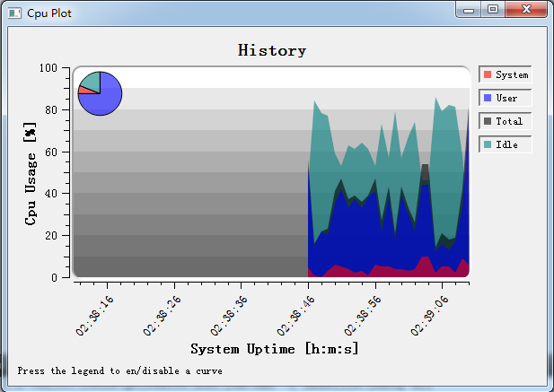554x392 pixels.
Task: Toggle the System curve legend
Action: click(x=506, y=74)
